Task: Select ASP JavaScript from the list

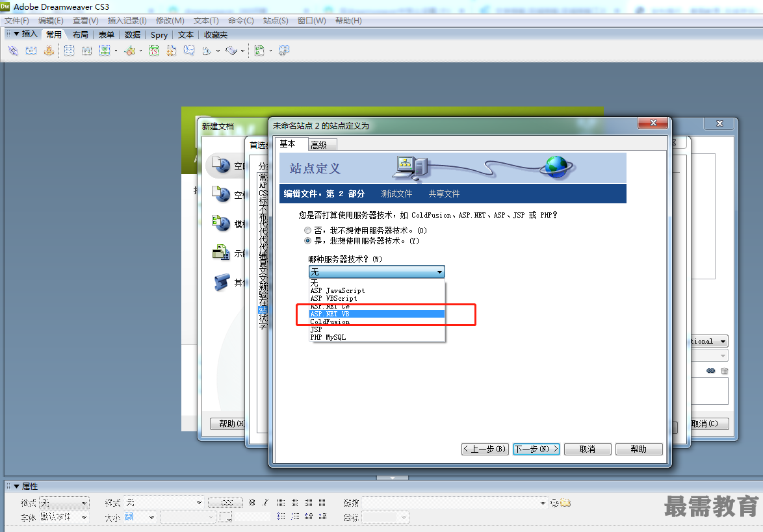Action: coord(377,291)
